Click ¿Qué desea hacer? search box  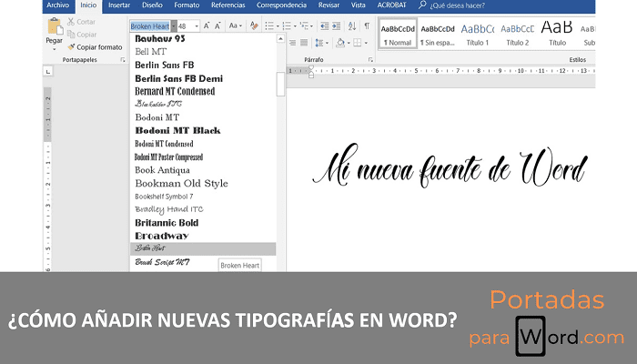[x=458, y=5]
